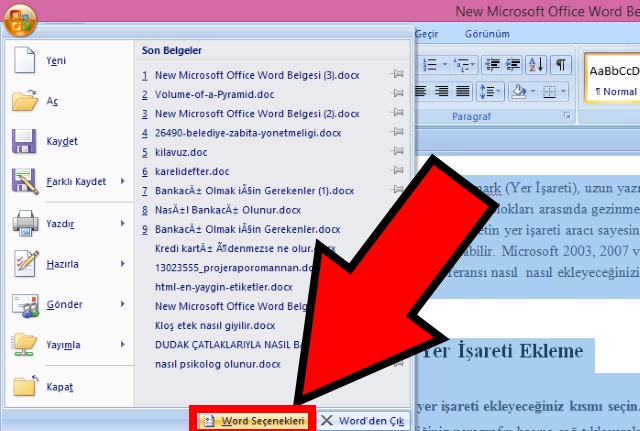Click the Aç open folder icon
640x431 pixels.
(25, 100)
